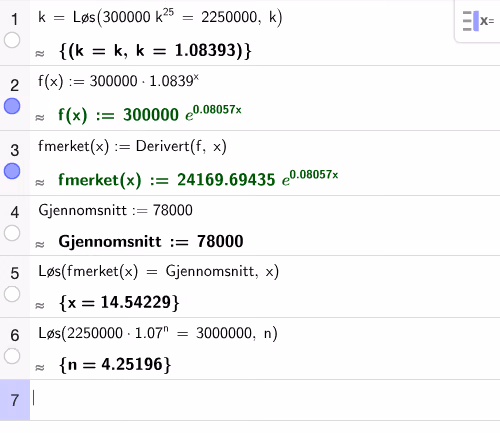Toggle visibility circle for row 6
The height and width of the screenshot is (433, 500).
pos(12,356)
